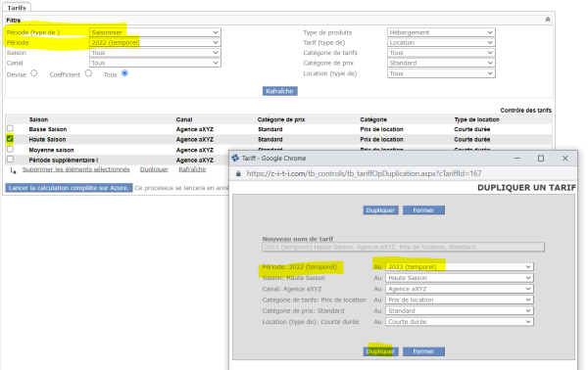The image size is (588, 370).
Task: Open the Canal filter dropdown
Action: (x=155, y=63)
